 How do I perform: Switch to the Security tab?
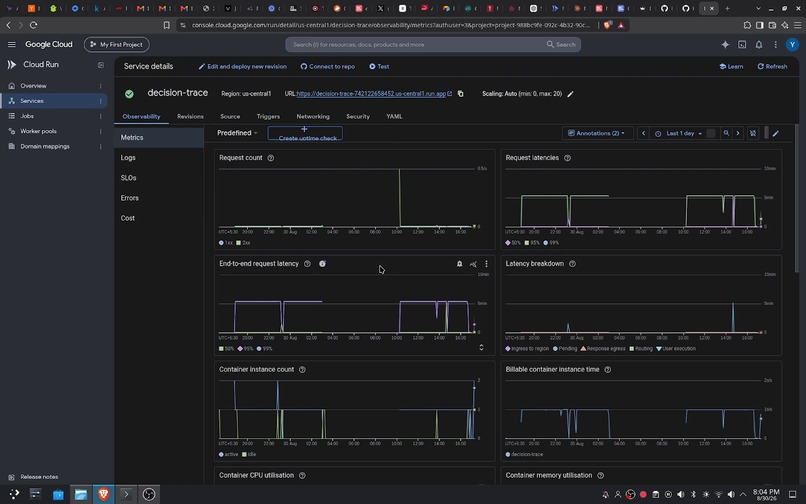click(x=358, y=117)
